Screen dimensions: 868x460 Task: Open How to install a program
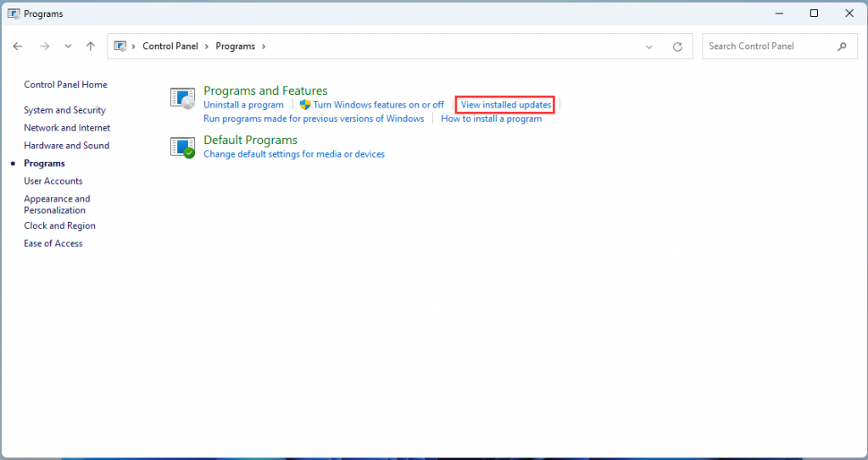pos(492,119)
